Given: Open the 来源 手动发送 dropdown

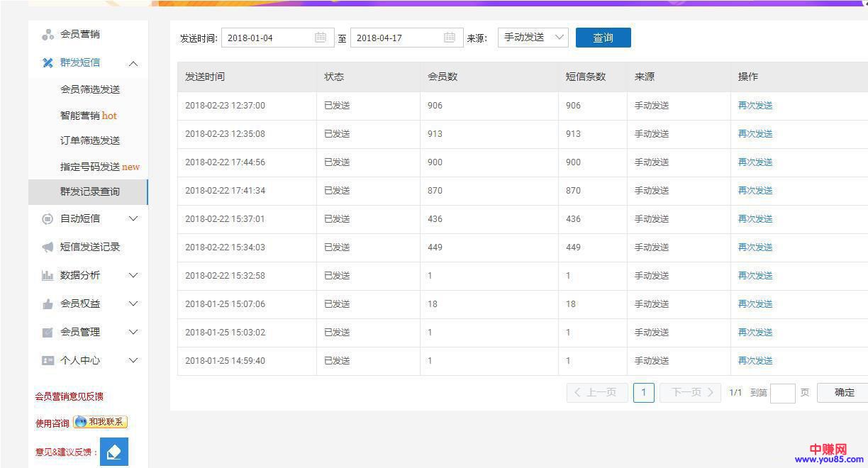Looking at the screenshot, I should pos(533,38).
